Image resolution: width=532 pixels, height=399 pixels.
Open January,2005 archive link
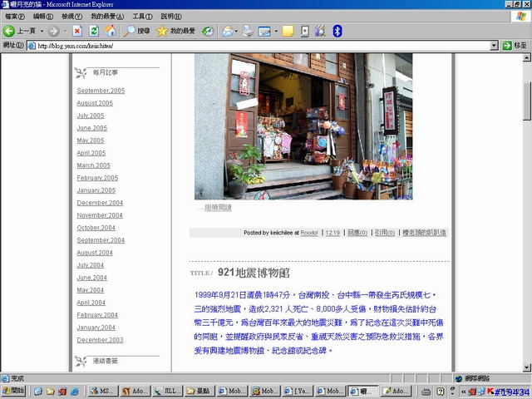click(x=96, y=190)
